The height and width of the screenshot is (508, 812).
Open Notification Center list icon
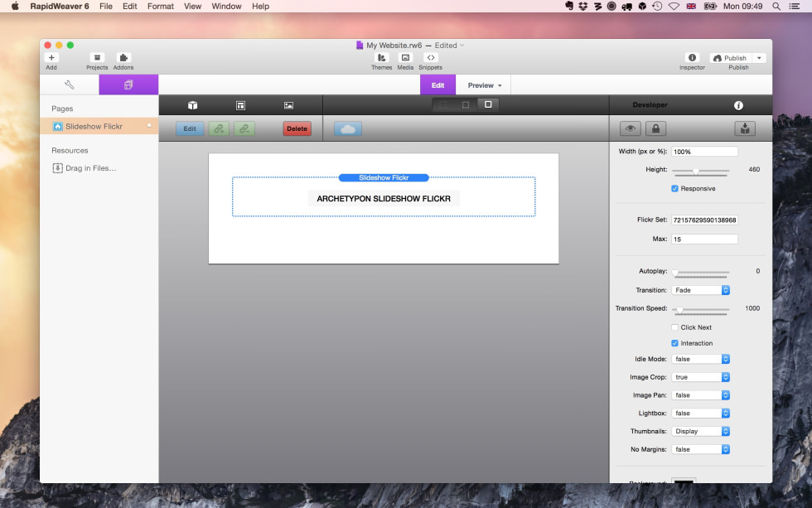click(794, 6)
